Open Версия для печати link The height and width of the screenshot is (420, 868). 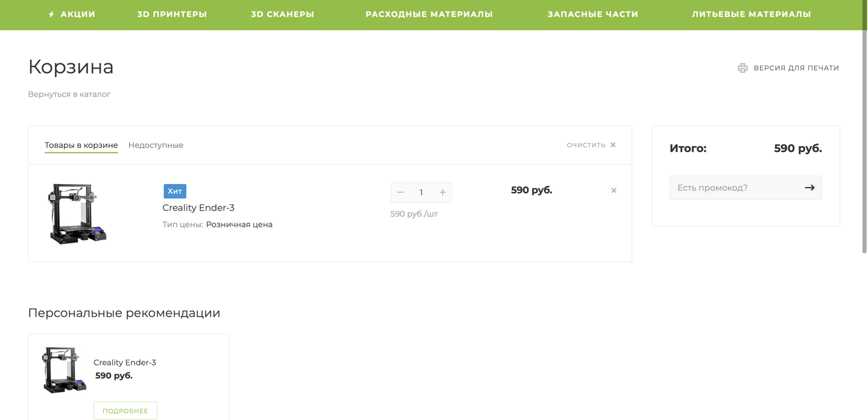pos(796,68)
